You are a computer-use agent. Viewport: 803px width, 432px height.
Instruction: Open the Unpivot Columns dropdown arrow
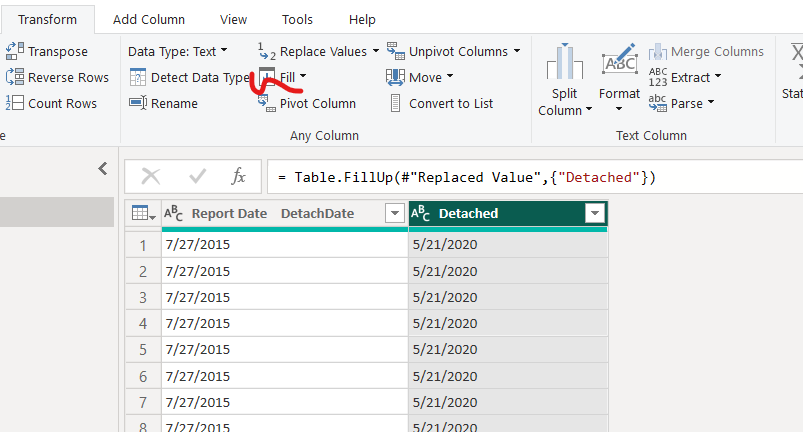[x=517, y=51]
